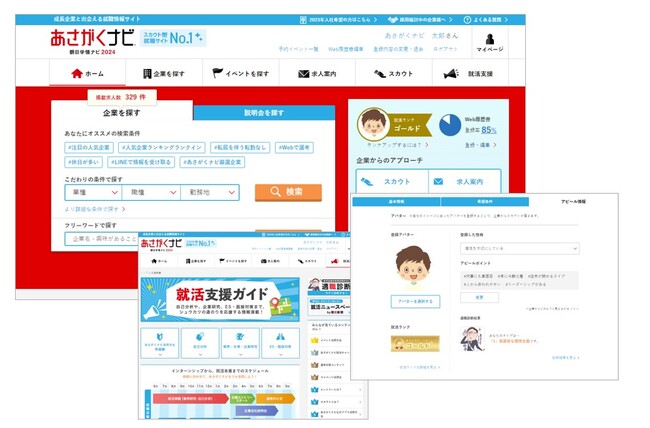The image size is (650, 428).
Task: Open the 勤務地 dropdown
Action: 210,192
